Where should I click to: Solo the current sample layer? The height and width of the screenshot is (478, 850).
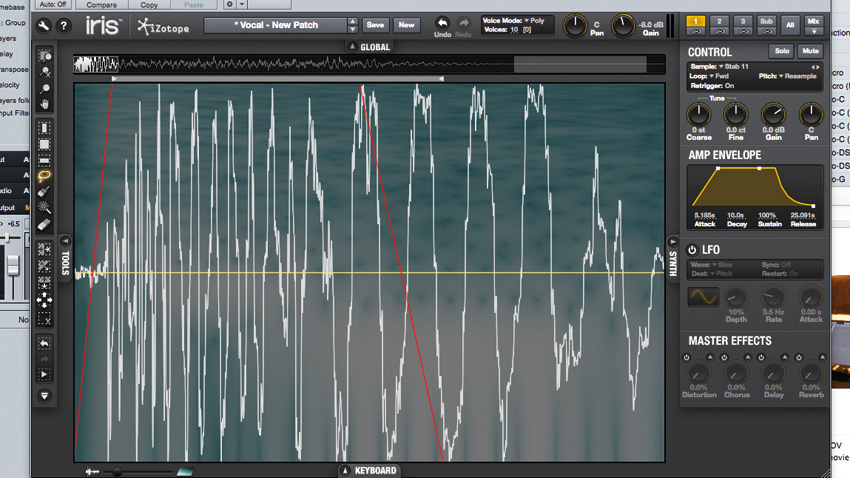[782, 51]
